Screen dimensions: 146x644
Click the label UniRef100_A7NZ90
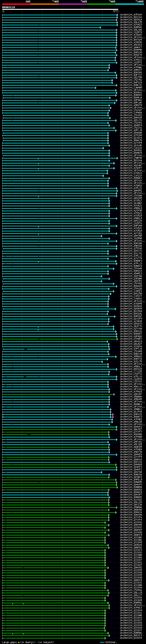coord(131,42)
